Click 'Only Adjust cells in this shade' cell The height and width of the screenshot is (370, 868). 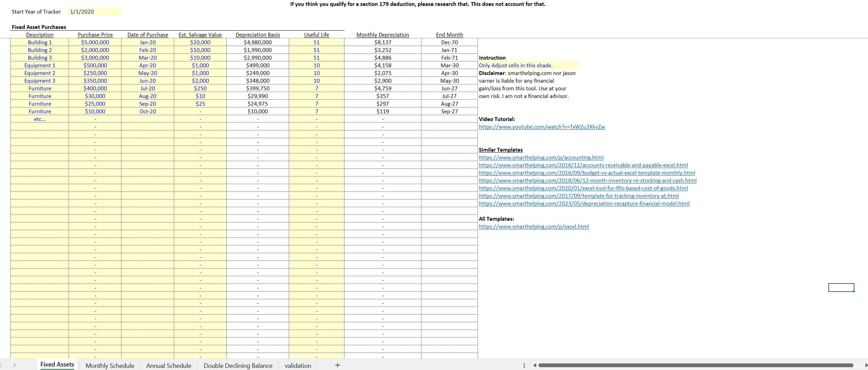click(x=528, y=66)
